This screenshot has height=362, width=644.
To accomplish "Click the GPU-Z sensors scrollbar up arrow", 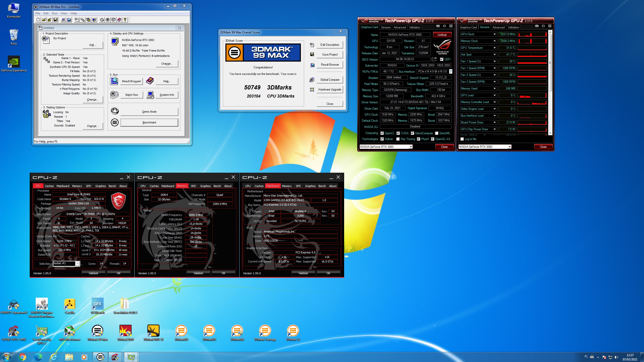I will pyautogui.click(x=550, y=32).
